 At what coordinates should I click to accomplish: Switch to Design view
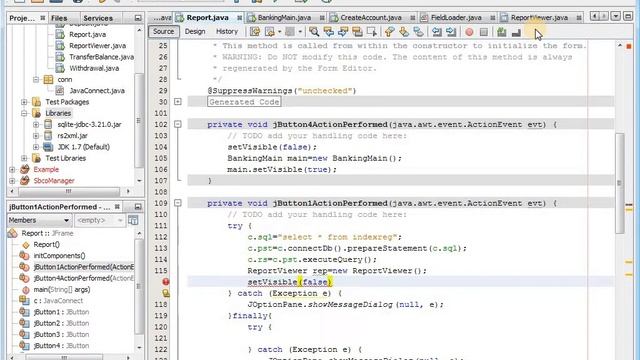tap(195, 31)
